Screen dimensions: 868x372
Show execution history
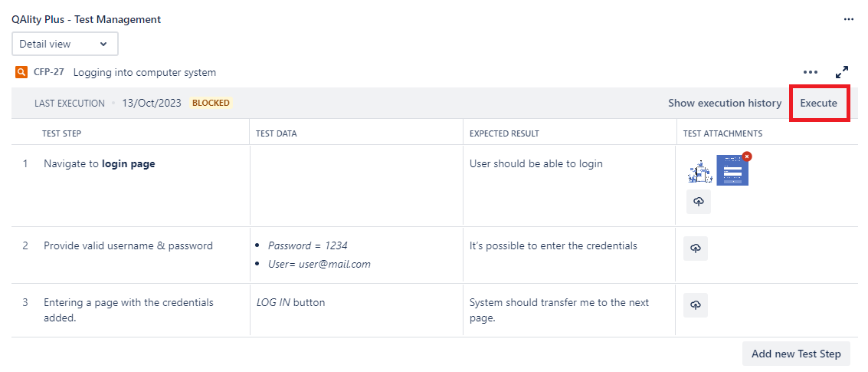point(725,103)
